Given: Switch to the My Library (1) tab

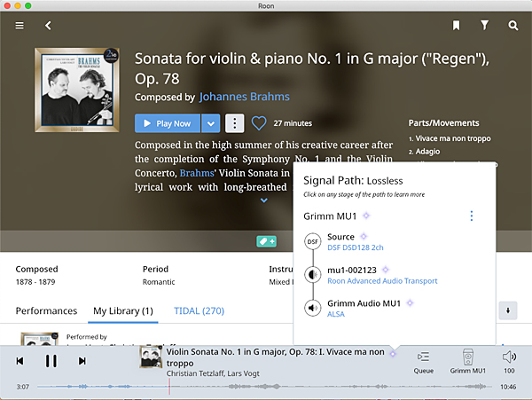Looking at the screenshot, I should point(123,311).
